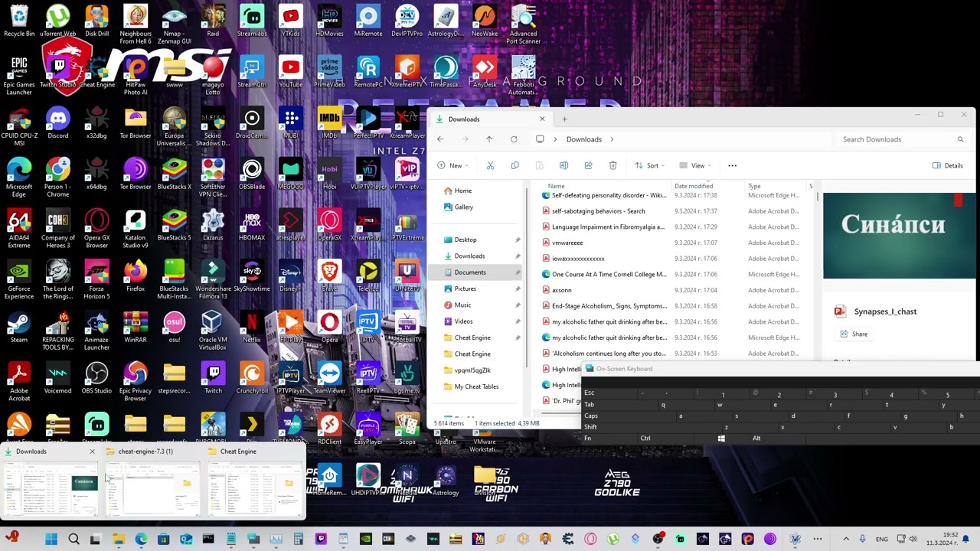This screenshot has height=551, width=980.
Task: Select file 'vmwareeee'
Action: tap(567, 243)
